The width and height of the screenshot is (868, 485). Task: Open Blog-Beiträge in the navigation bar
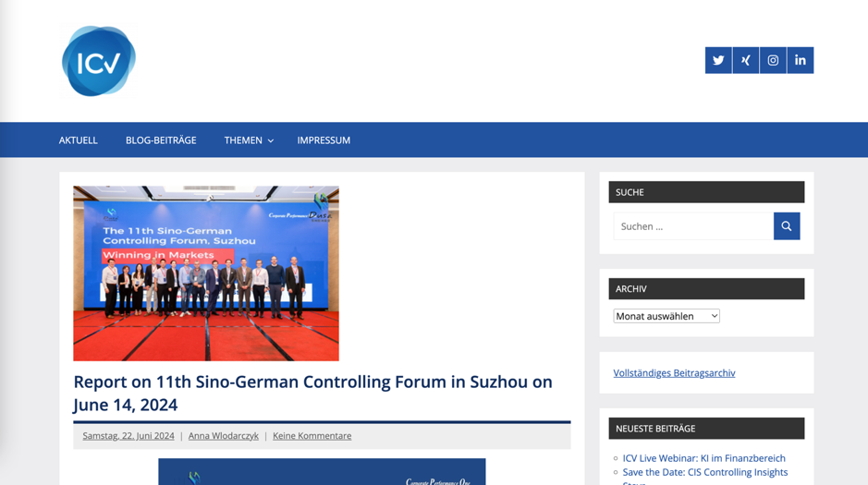[161, 140]
